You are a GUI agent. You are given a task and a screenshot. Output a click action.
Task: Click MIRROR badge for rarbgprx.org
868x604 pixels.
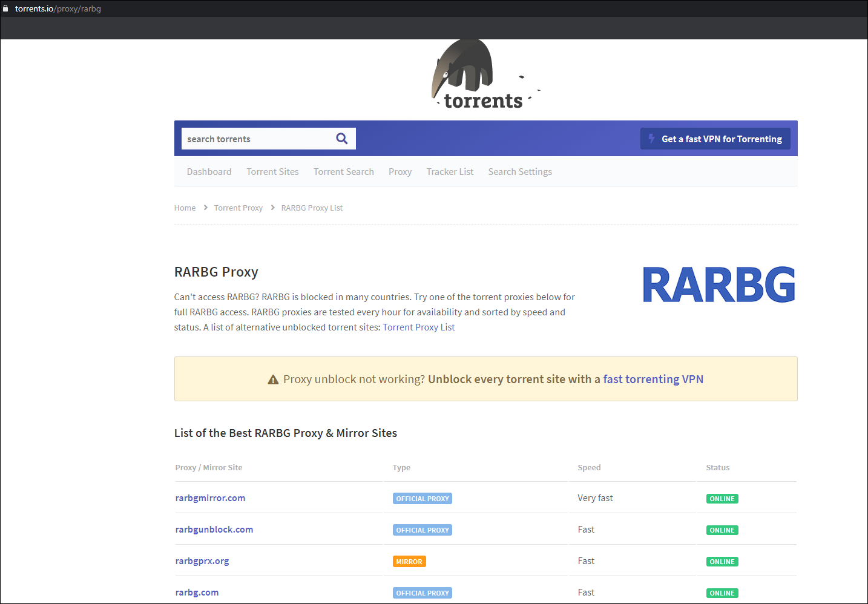coord(409,562)
